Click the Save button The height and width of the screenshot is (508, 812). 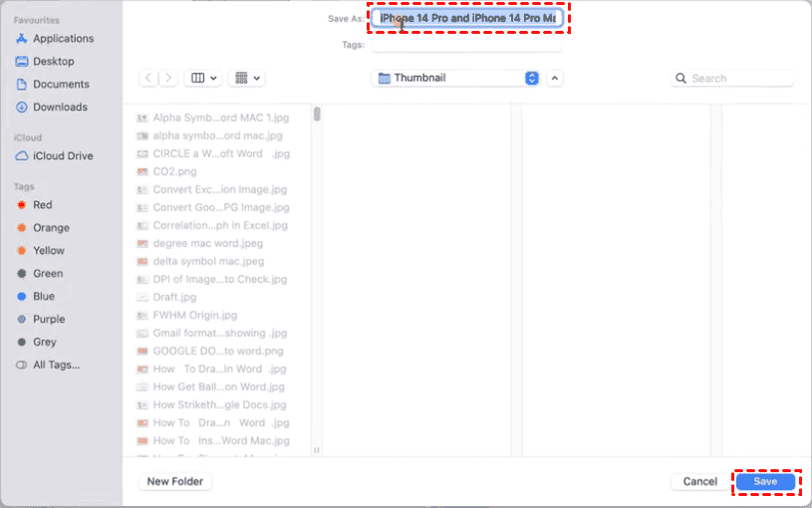[x=765, y=481]
